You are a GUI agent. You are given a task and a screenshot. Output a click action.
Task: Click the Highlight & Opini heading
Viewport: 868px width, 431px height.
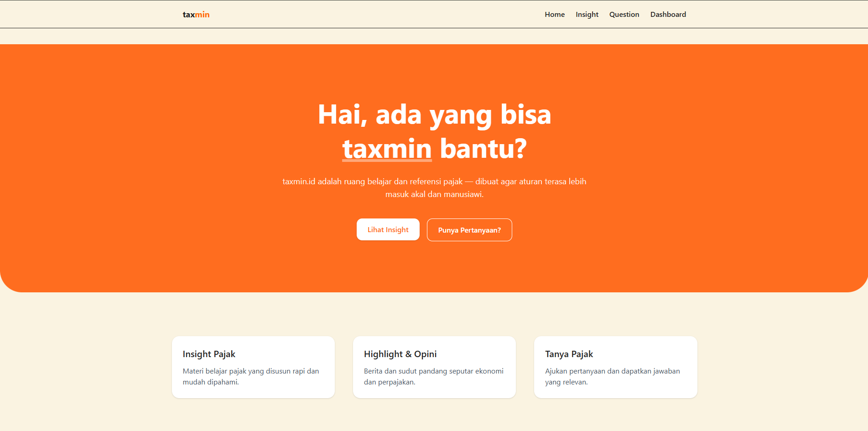(x=400, y=354)
